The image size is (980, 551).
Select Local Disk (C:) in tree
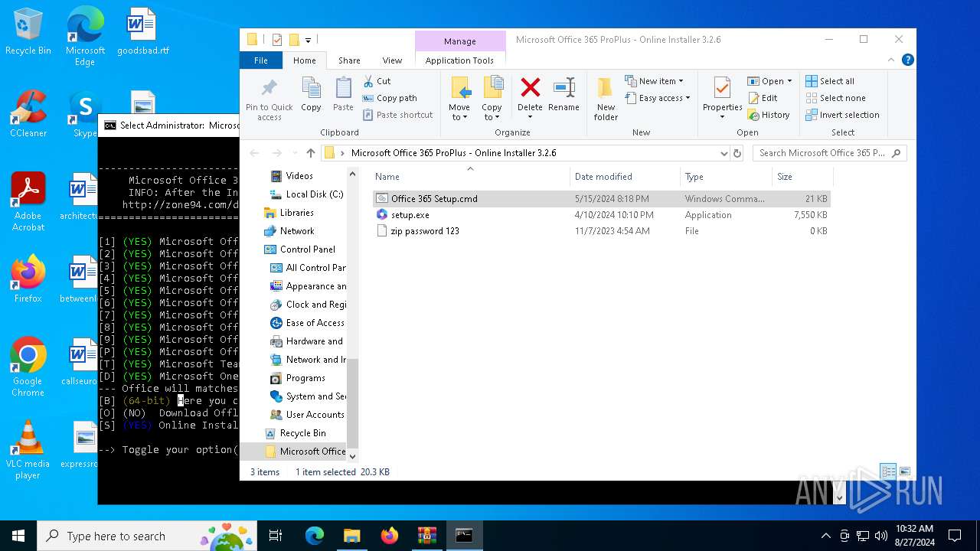[x=307, y=194]
